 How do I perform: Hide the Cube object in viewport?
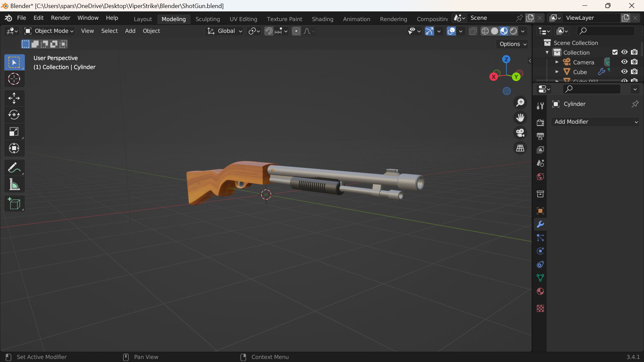click(x=624, y=71)
